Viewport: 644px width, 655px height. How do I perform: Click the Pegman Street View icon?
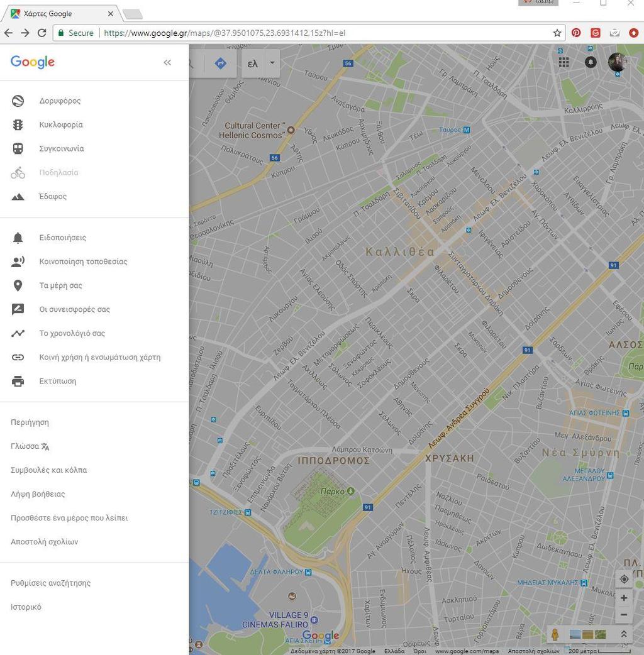555,634
